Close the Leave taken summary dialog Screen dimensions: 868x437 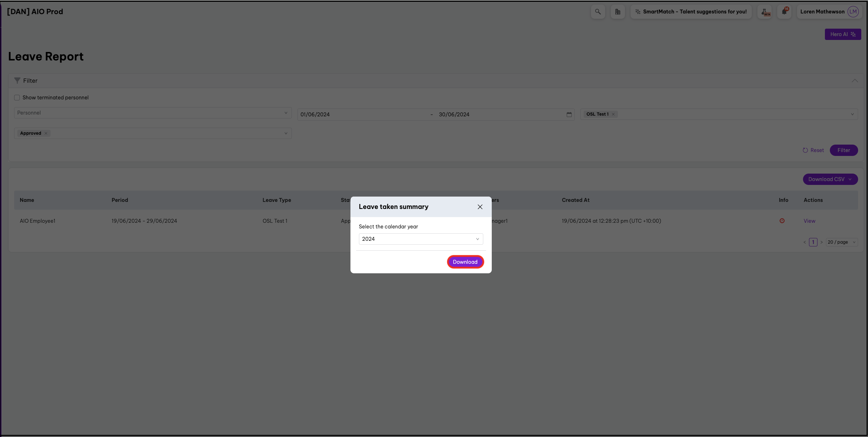pyautogui.click(x=480, y=207)
